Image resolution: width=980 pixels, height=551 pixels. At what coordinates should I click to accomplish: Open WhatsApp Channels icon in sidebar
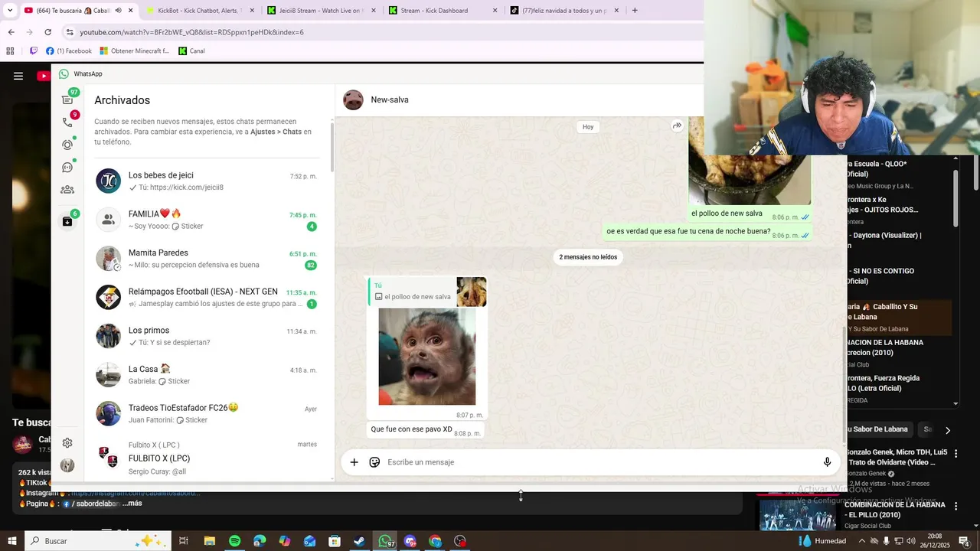pos(67,168)
